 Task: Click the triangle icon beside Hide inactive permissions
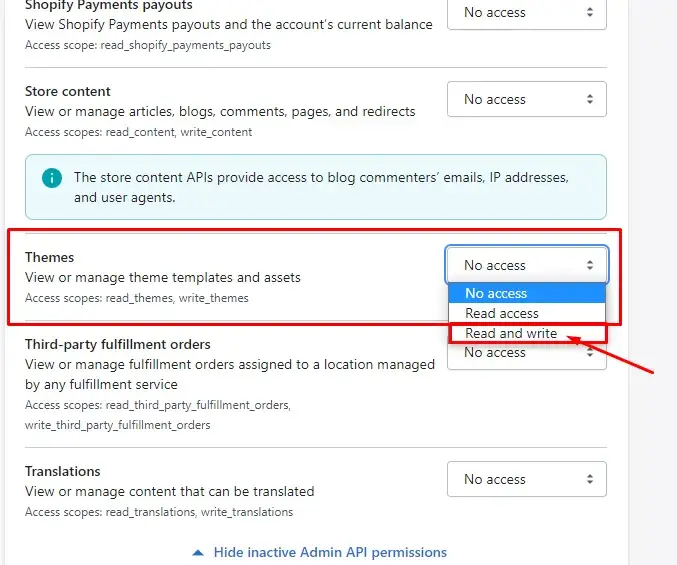coord(198,552)
